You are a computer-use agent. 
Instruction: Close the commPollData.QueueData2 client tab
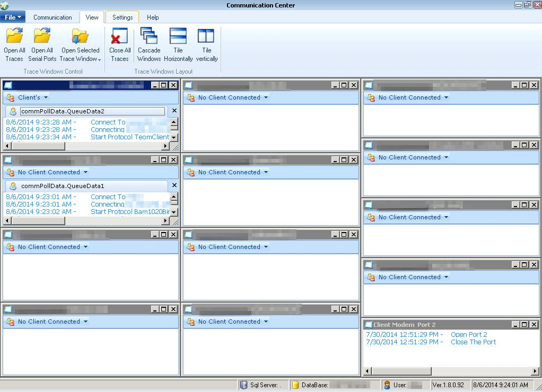pos(174,111)
